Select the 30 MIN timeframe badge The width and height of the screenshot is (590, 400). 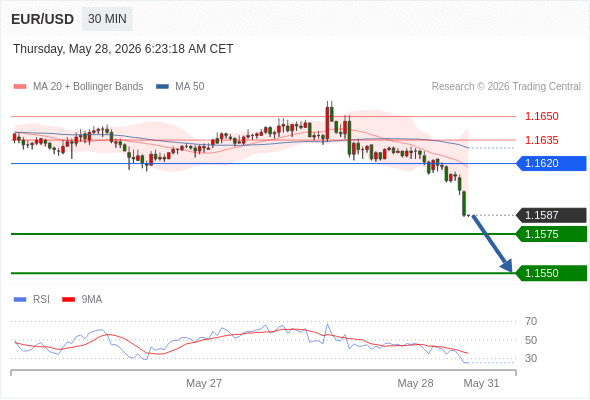(107, 19)
